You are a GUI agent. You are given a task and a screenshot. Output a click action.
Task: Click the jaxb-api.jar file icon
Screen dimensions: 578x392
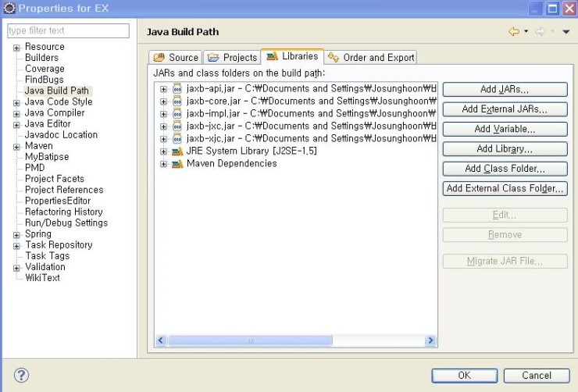point(177,89)
